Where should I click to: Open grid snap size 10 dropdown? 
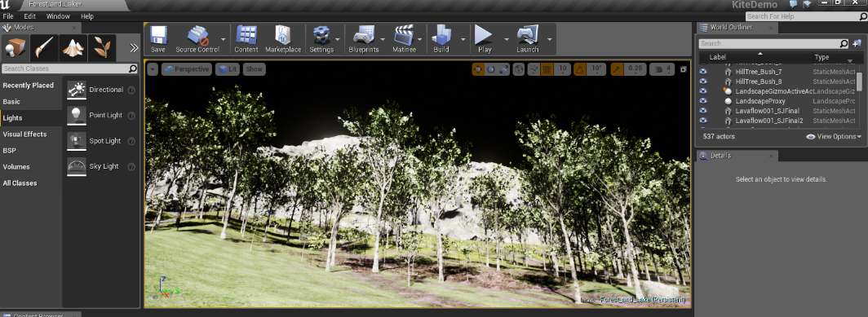pos(562,68)
